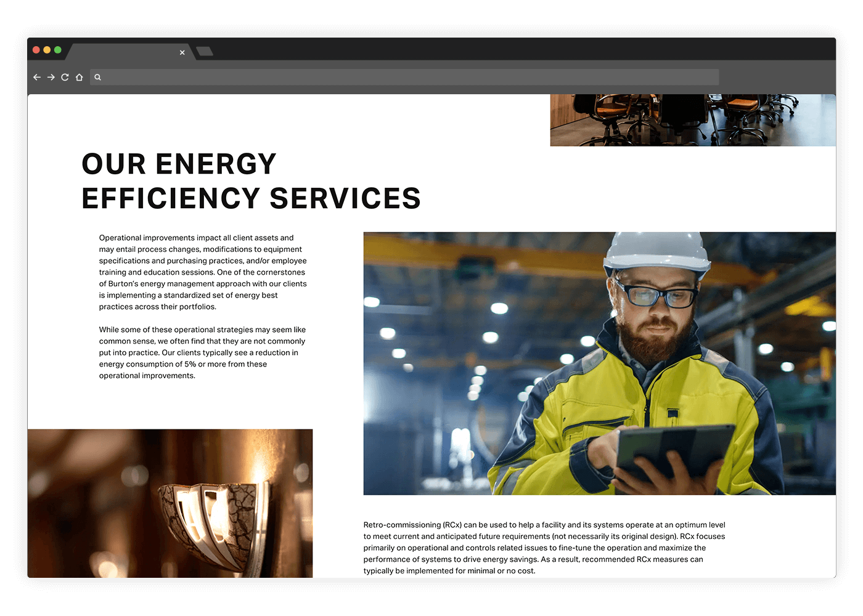Click the "OUR ENERGY EFFICIENCY SERVICES" heading
The image size is (863, 616).
[x=251, y=181]
